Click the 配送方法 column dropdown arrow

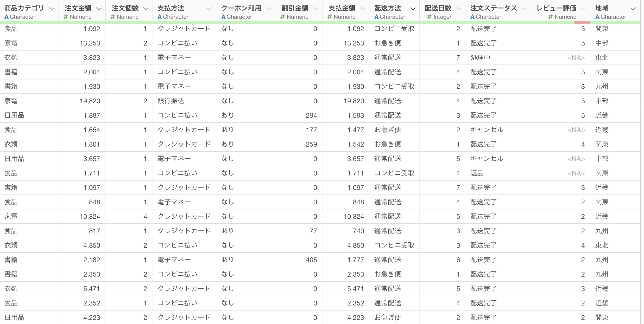click(413, 9)
